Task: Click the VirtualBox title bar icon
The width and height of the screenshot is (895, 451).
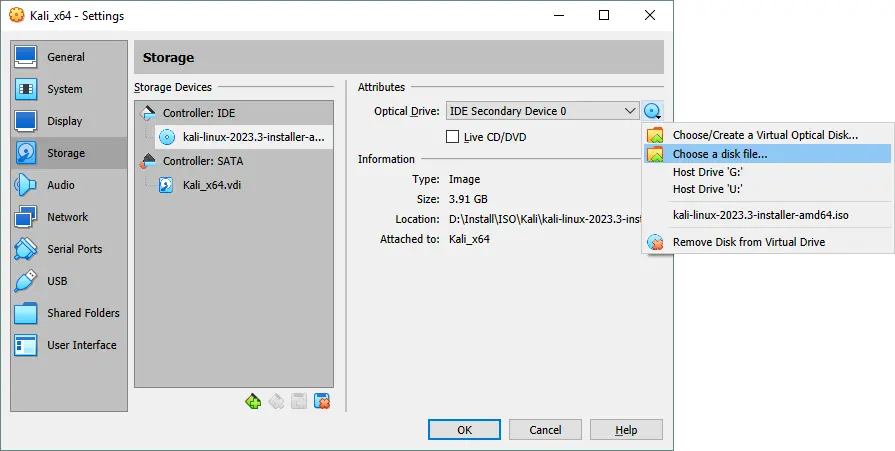Action: 17,15
